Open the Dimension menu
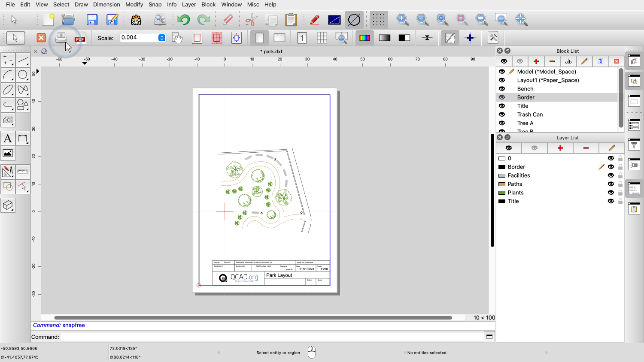The height and width of the screenshot is (362, 644). [x=106, y=4]
